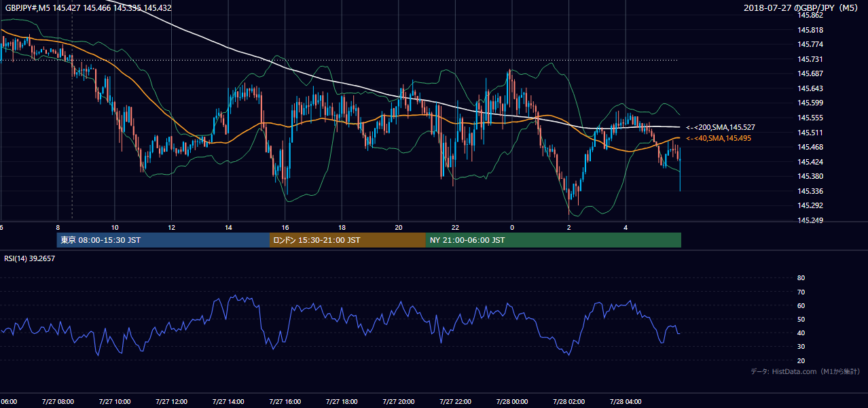
Task: Click hour tick 16 under the price chart
Action: [x=285, y=227]
